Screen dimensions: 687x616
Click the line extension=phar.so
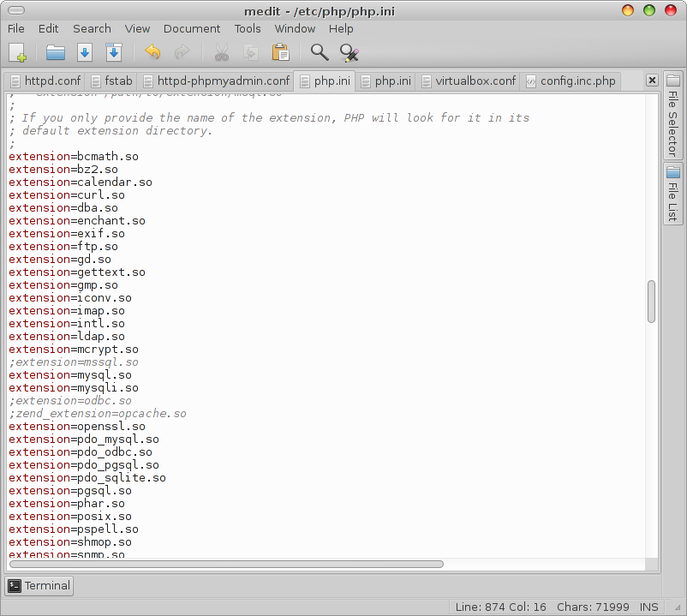(x=67, y=504)
